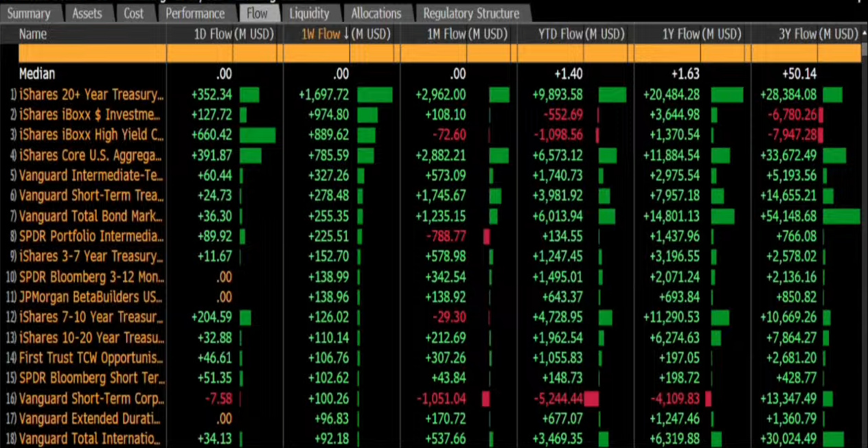Open the iShares 3-7 Year Treasury fund

[91, 257]
